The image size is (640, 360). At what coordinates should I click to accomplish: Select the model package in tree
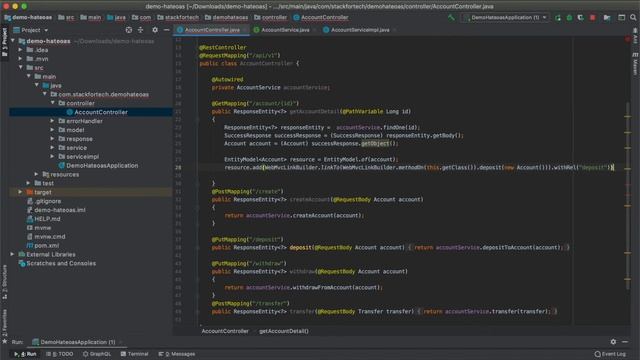[x=71, y=130]
